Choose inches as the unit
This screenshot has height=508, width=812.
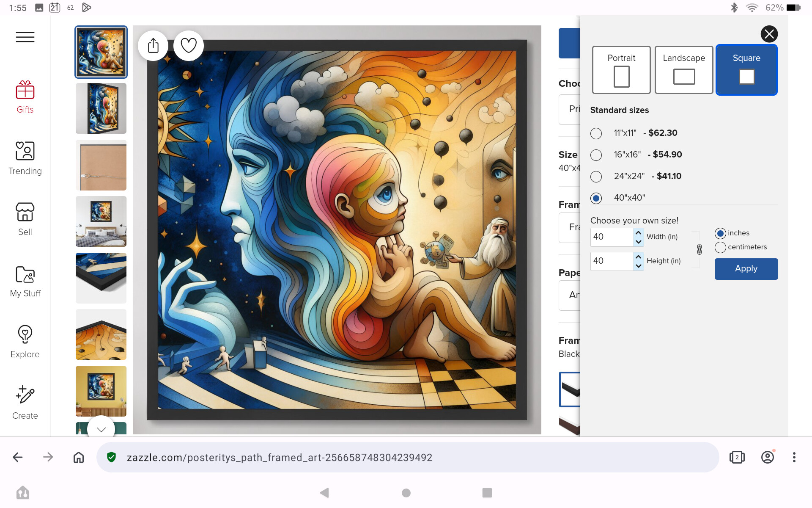(x=720, y=233)
